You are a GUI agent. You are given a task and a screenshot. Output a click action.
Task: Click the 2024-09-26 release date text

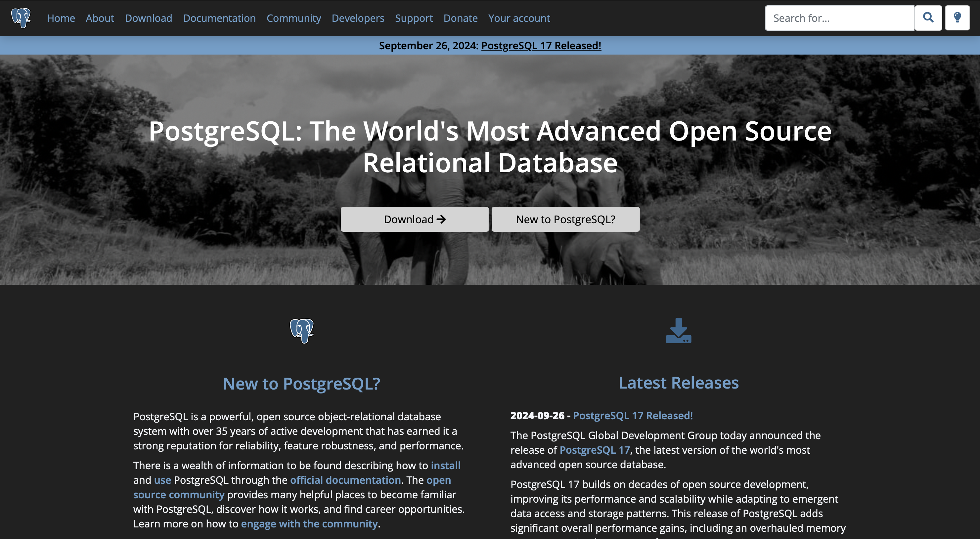tap(537, 415)
